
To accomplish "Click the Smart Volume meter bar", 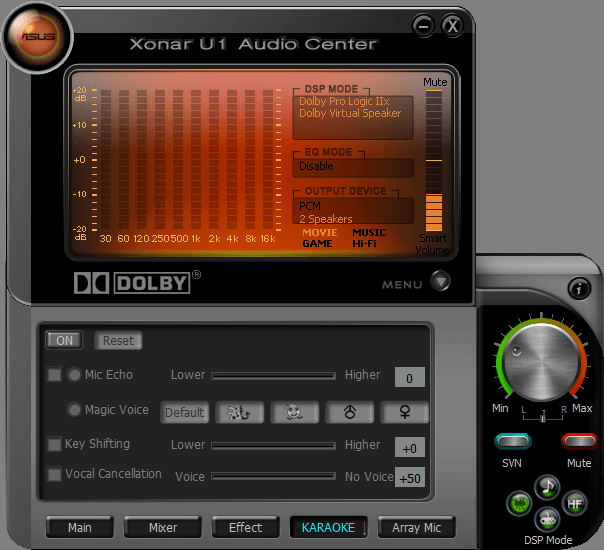I will 434,161.
